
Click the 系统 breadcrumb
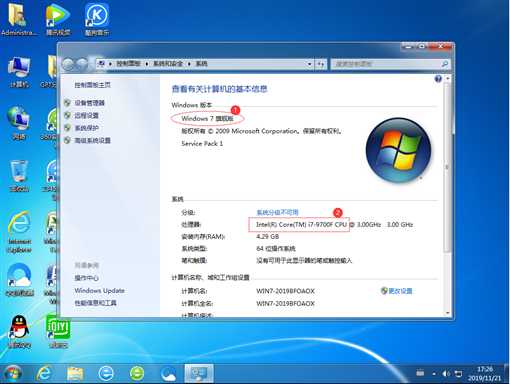tap(201, 64)
